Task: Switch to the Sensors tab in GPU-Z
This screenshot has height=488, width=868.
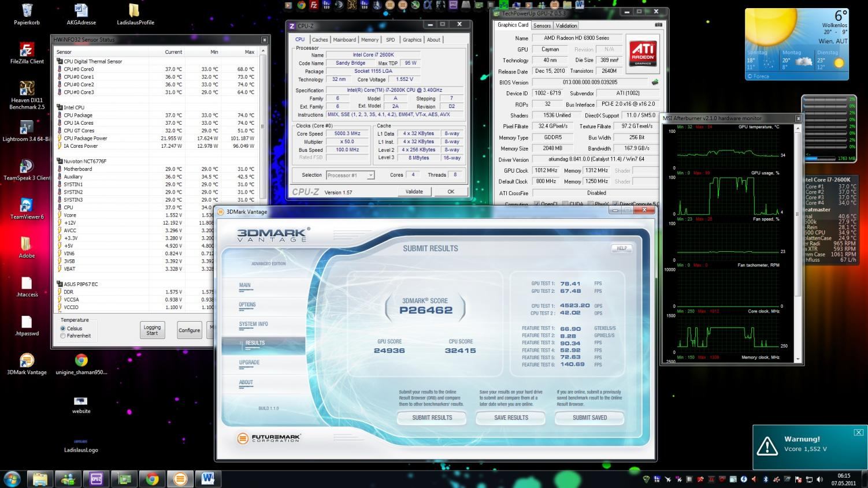Action: click(542, 25)
